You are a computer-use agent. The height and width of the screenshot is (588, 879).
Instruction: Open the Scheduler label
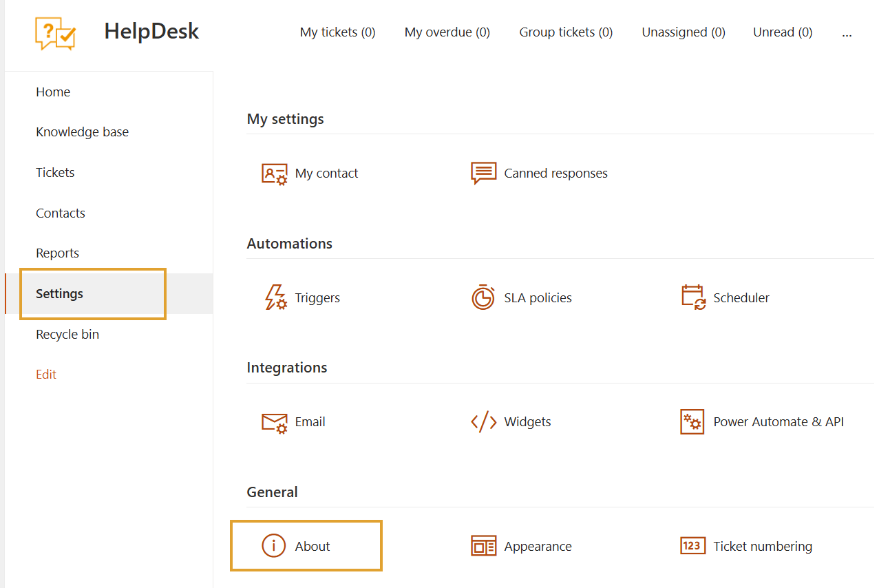741,297
